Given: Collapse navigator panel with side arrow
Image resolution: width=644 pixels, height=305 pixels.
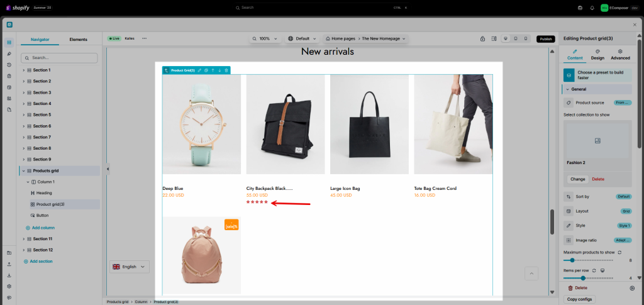Looking at the screenshot, I should tap(108, 169).
